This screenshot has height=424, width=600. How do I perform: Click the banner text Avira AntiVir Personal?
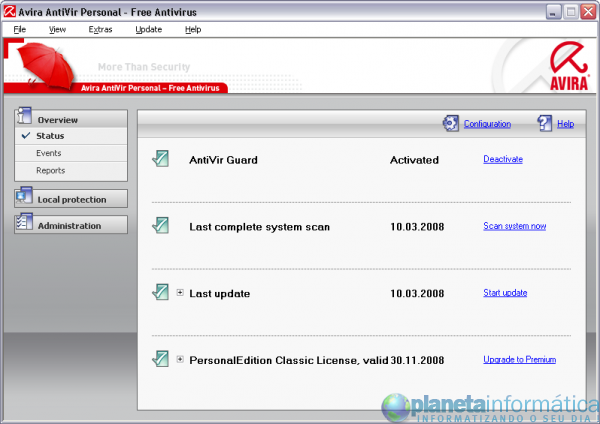[150, 88]
